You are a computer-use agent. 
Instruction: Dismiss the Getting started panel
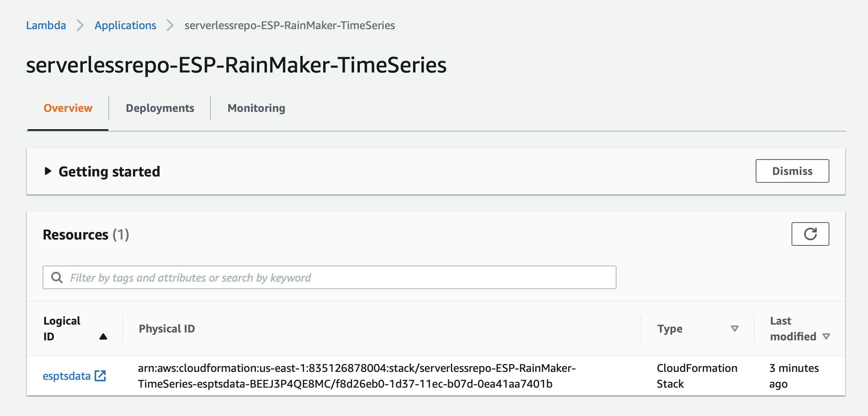[792, 171]
